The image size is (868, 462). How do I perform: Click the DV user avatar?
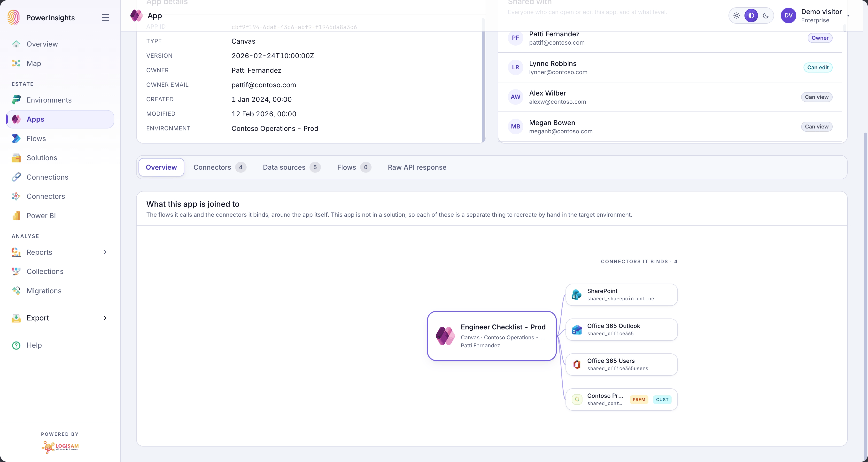point(788,16)
